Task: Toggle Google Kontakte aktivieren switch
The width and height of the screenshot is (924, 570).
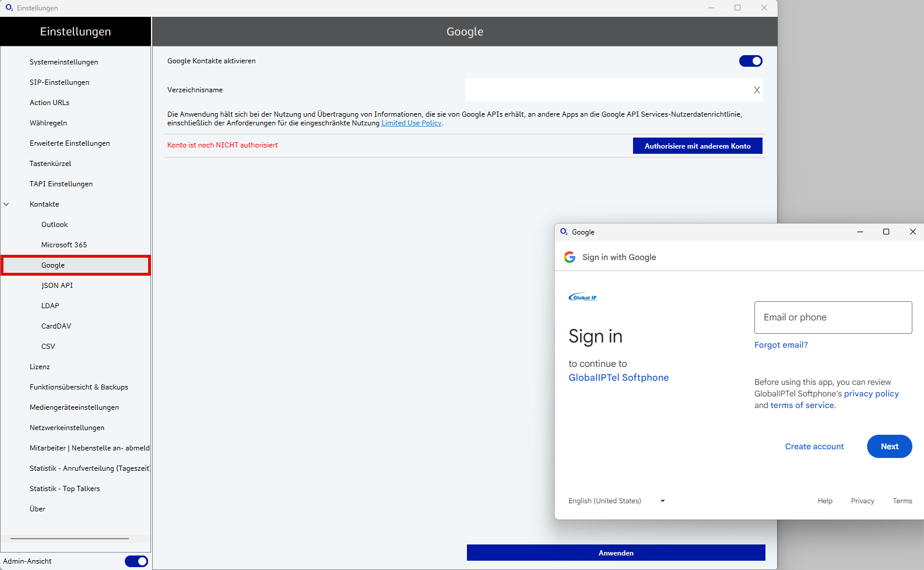Action: tap(750, 61)
